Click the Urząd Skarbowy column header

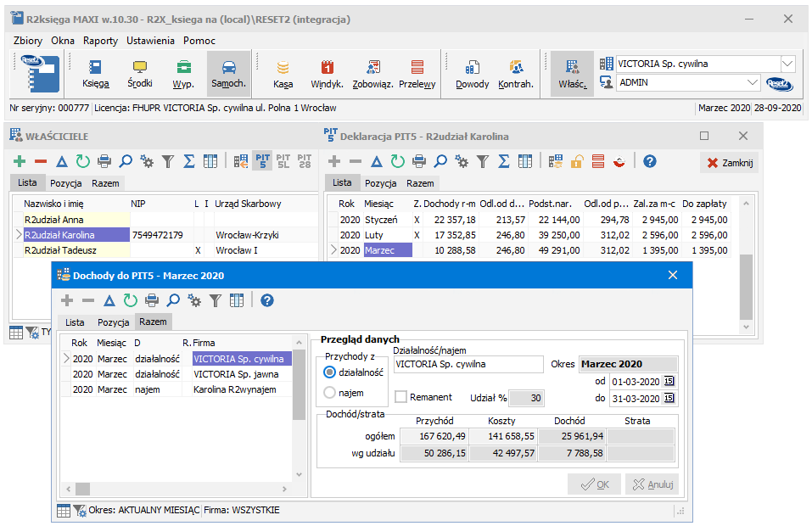(248, 204)
